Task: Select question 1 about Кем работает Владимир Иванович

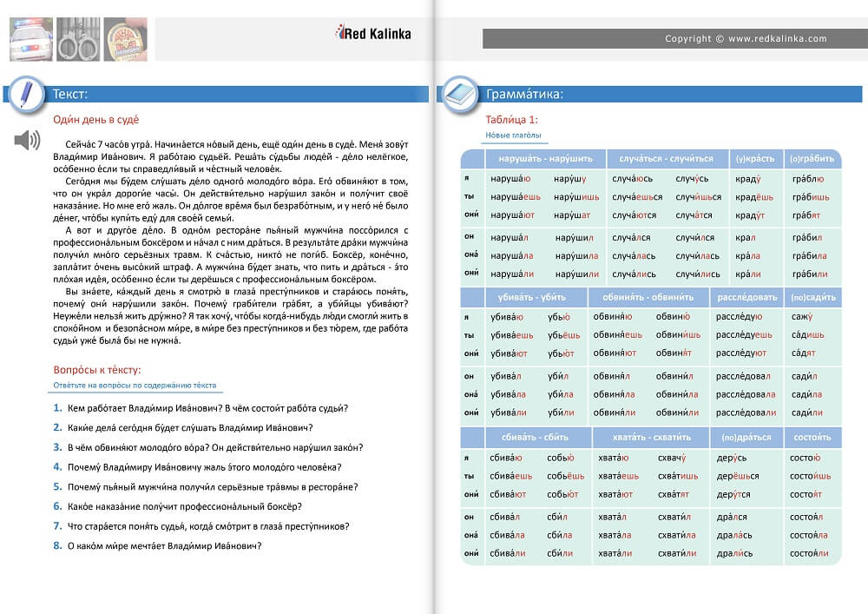Action: coord(201,408)
